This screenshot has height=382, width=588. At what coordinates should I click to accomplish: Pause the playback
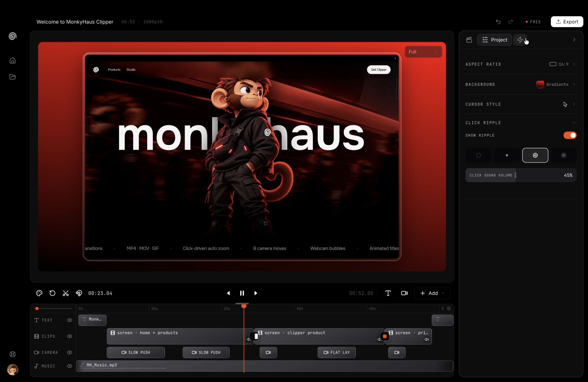pos(242,293)
